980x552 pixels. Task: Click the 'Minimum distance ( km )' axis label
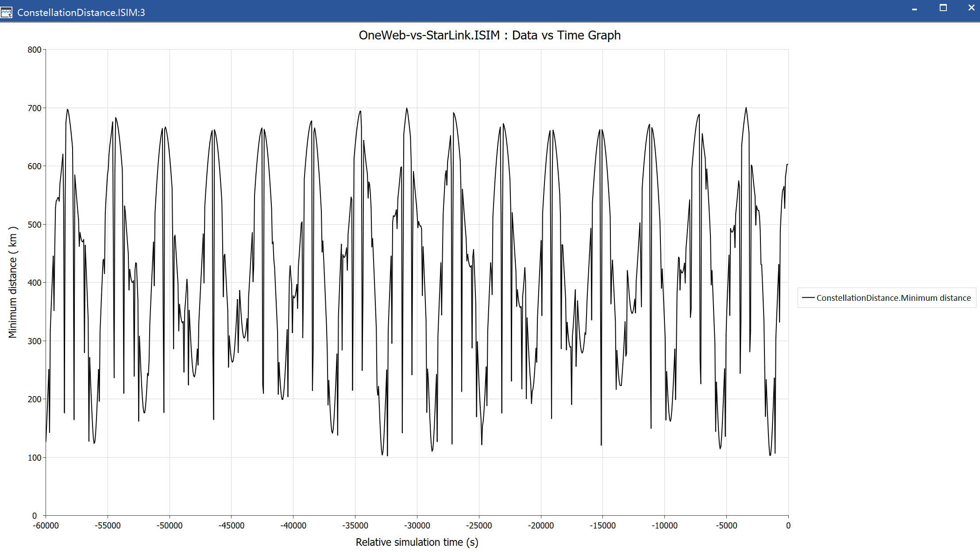click(x=13, y=282)
